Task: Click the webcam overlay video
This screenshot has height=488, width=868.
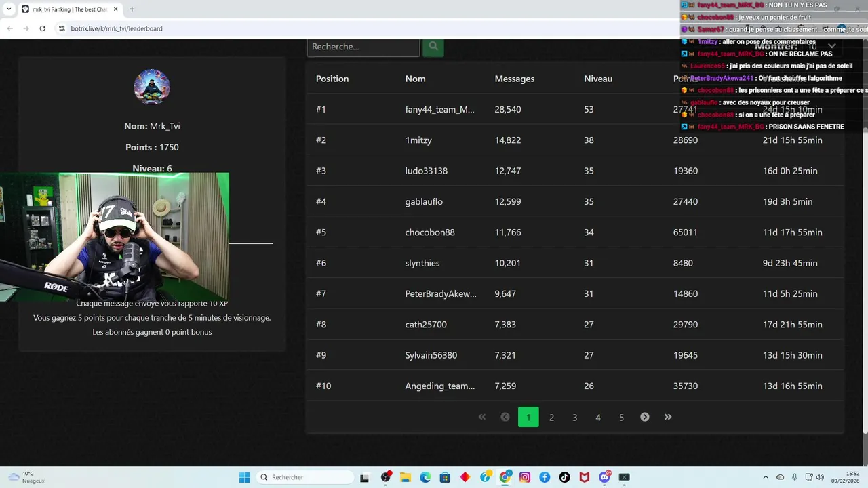Action: pyautogui.click(x=115, y=237)
